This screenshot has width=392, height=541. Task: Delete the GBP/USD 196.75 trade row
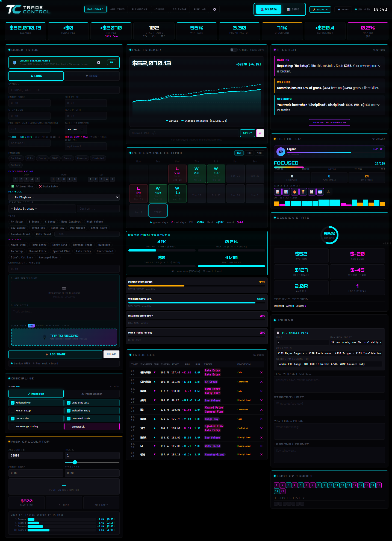point(261,372)
